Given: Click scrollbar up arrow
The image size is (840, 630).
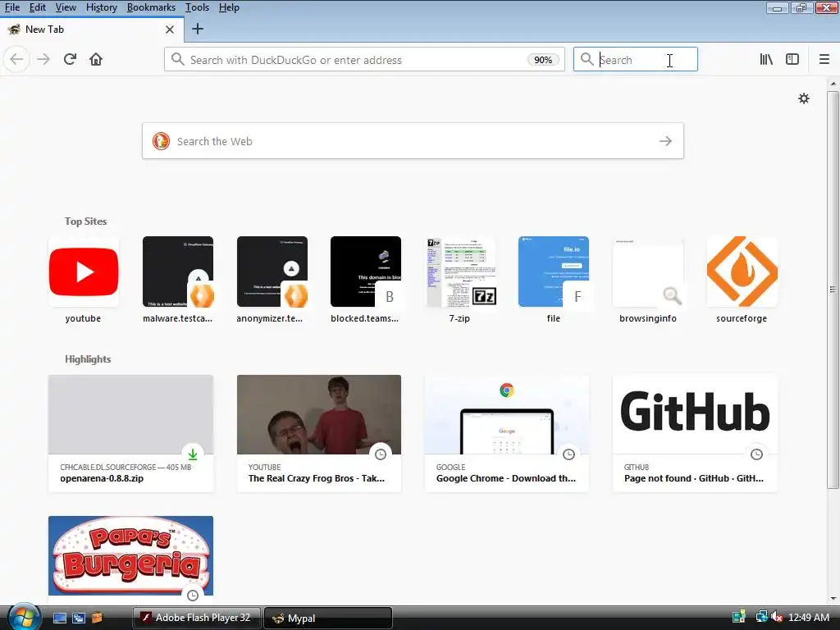Looking at the screenshot, I should (x=833, y=84).
